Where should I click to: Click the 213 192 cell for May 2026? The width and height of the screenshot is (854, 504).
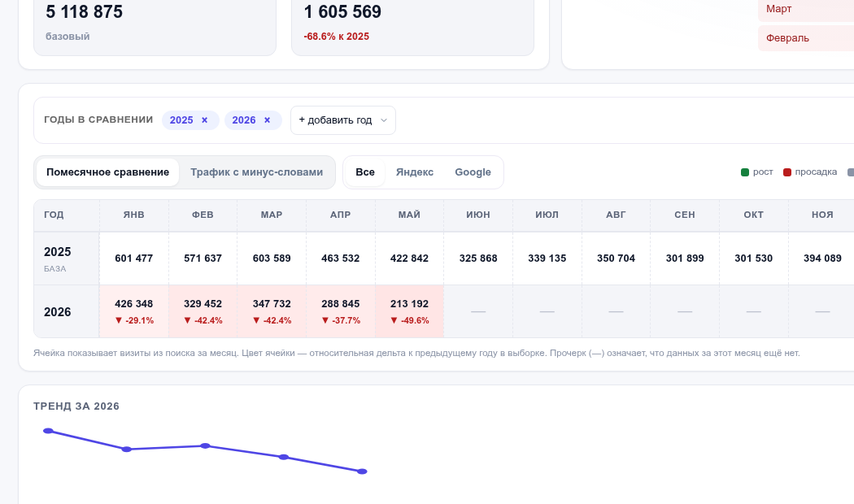(x=410, y=312)
